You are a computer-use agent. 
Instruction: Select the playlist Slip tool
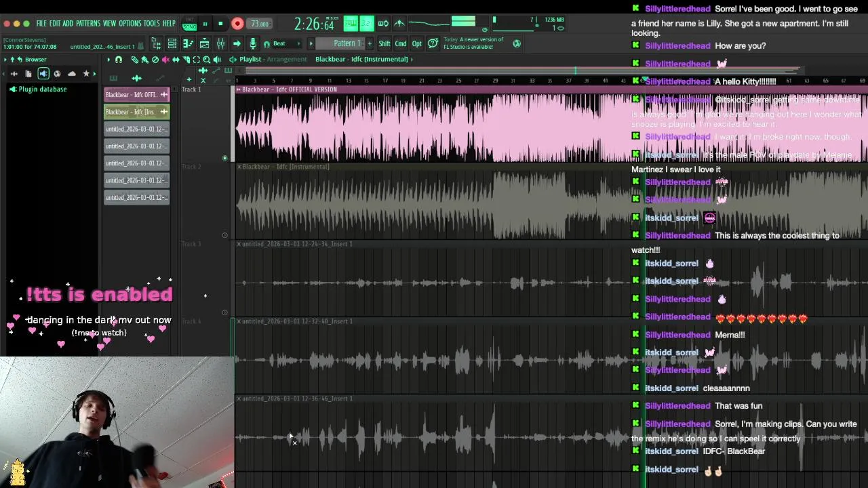176,60
